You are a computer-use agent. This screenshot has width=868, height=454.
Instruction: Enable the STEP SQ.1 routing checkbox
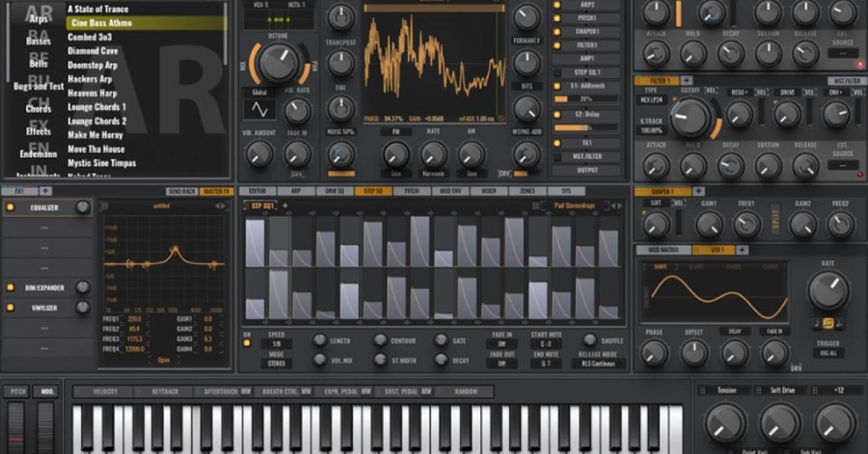(557, 72)
